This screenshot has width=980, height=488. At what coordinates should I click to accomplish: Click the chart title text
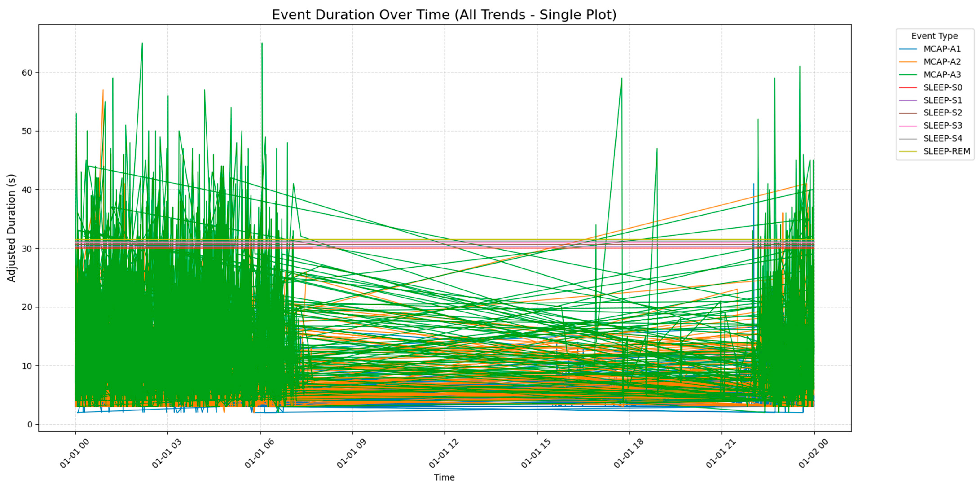pyautogui.click(x=444, y=15)
